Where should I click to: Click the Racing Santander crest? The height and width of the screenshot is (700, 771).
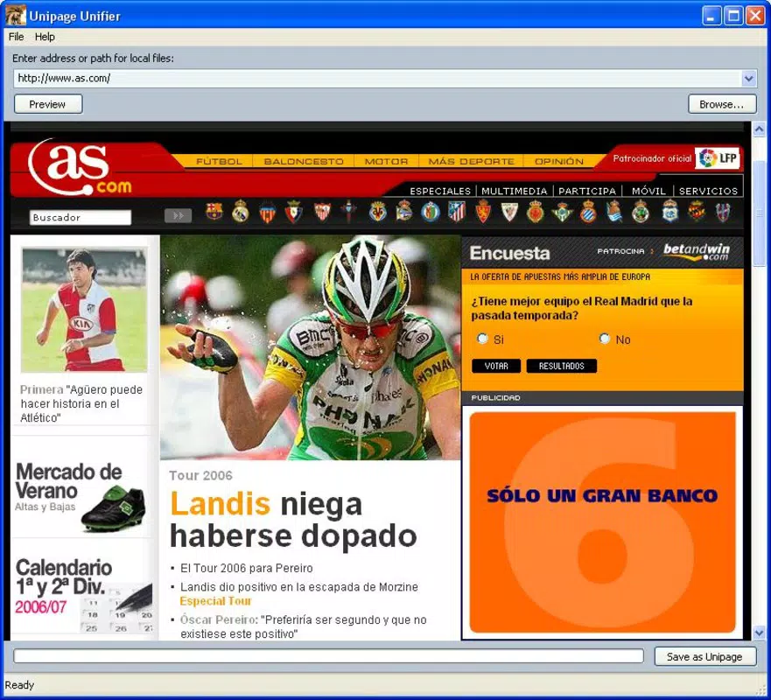point(641,212)
